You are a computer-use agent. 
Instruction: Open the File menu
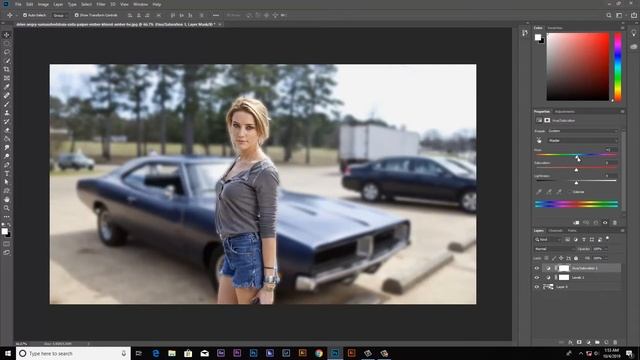[18, 4]
